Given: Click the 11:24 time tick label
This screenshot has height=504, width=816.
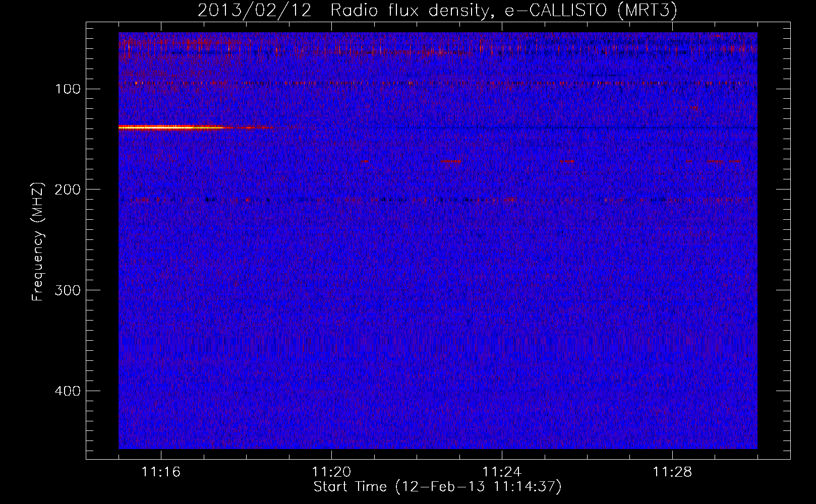Looking at the screenshot, I should pyautogui.click(x=502, y=472).
